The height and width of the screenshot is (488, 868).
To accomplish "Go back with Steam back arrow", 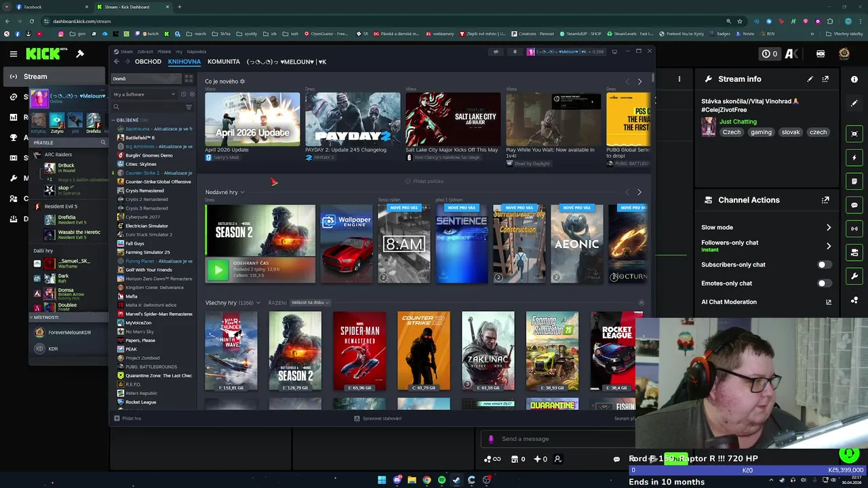I will point(117,62).
